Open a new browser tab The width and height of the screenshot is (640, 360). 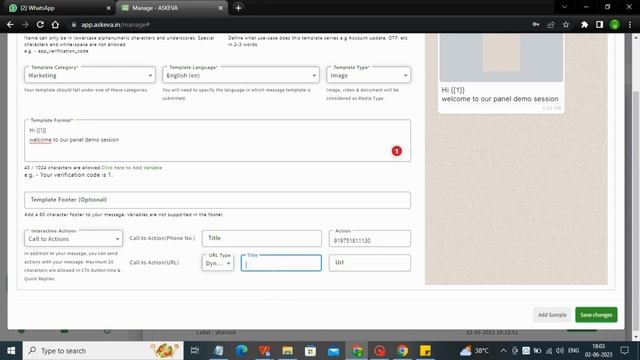(238, 8)
